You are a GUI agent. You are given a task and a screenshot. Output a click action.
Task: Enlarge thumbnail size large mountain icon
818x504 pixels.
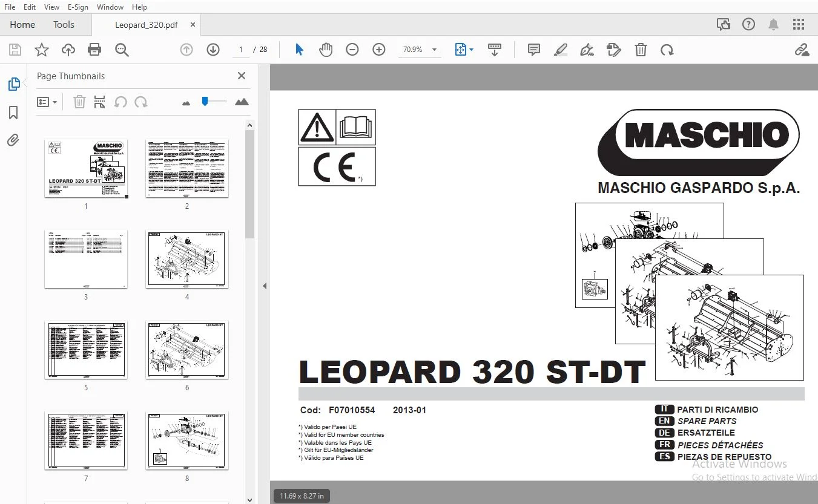coord(242,102)
